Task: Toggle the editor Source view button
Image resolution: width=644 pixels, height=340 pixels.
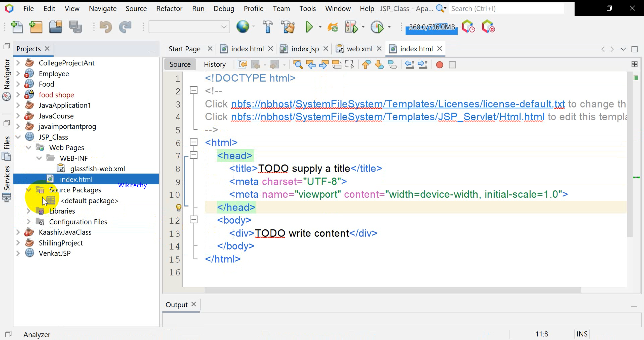Action: pos(180,64)
